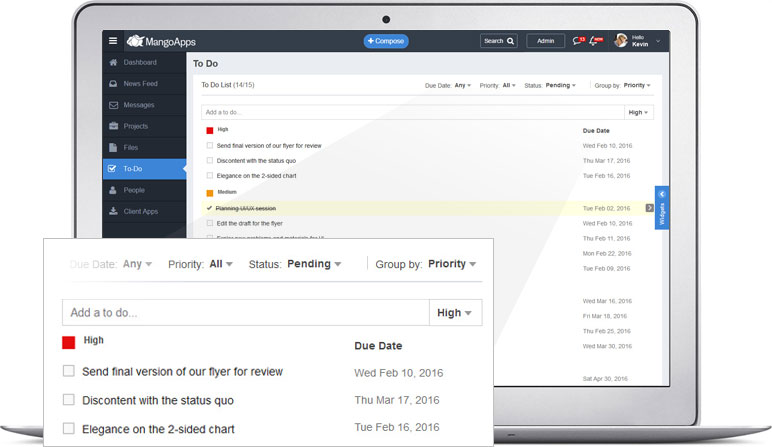Click the Search button in header
The image size is (772, 447).
498,41
